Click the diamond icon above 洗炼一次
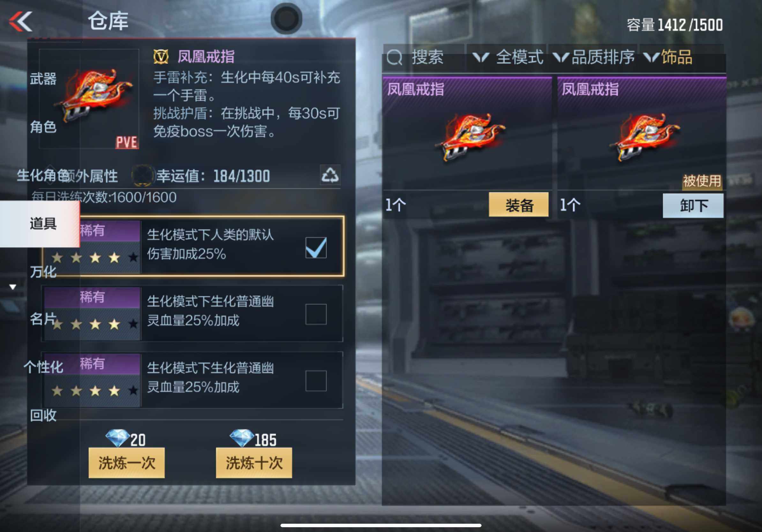The image size is (762, 532). (x=117, y=438)
